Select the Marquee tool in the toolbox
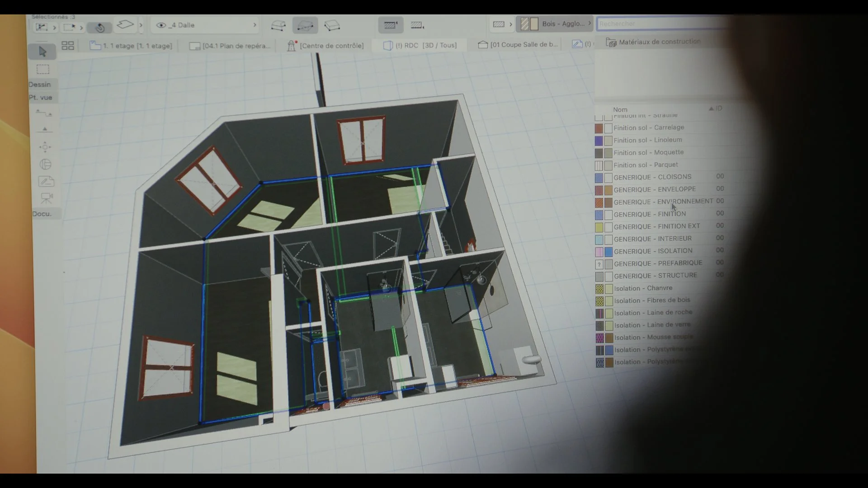Viewport: 868px width, 488px height. 43,70
